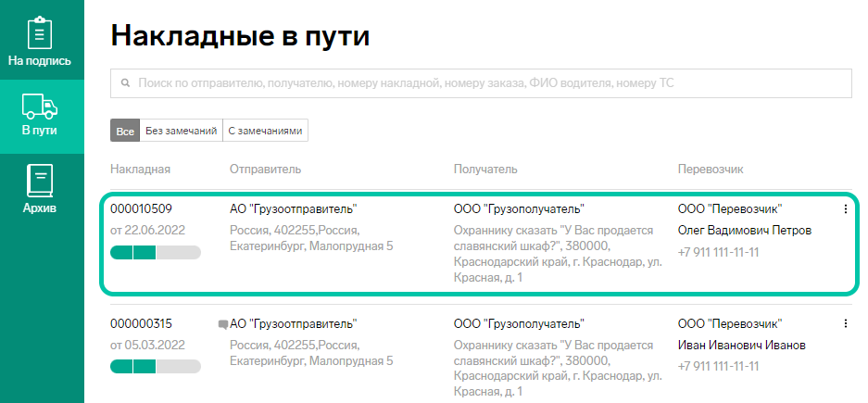The image size is (868, 403).
Task: Click the Получатель column header
Action: (x=485, y=170)
